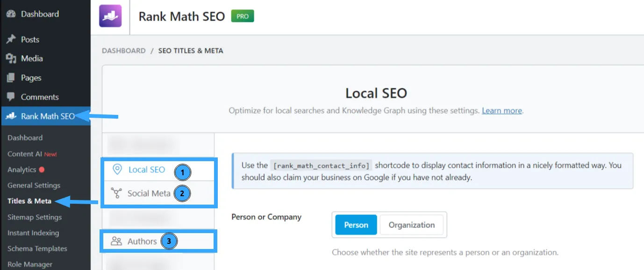Open Analytics submenu item
Viewport: 644px width, 270px height.
[x=22, y=170]
